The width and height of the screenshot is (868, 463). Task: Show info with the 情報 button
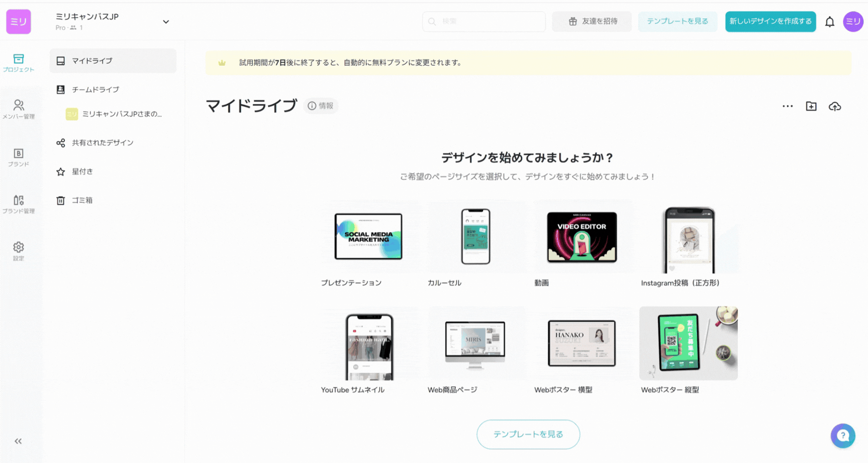click(x=321, y=106)
